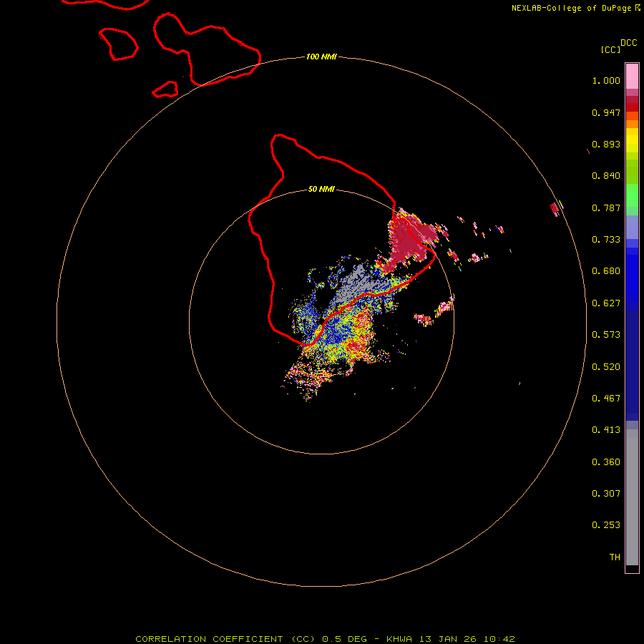Select the 1.000 legend value
The image size is (644, 644).
(606, 80)
